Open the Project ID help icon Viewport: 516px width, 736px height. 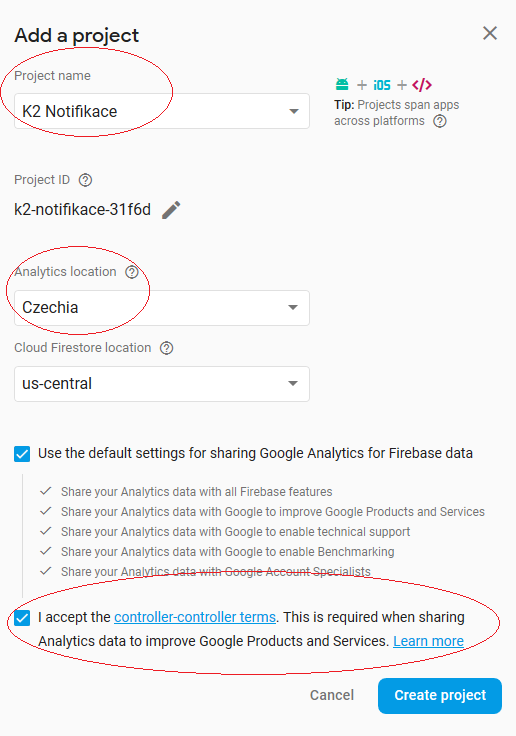(x=85, y=180)
